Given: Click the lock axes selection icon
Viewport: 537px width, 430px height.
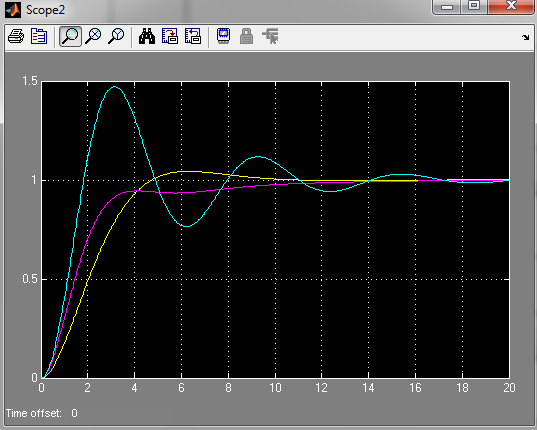Looking at the screenshot, I should tap(247, 36).
